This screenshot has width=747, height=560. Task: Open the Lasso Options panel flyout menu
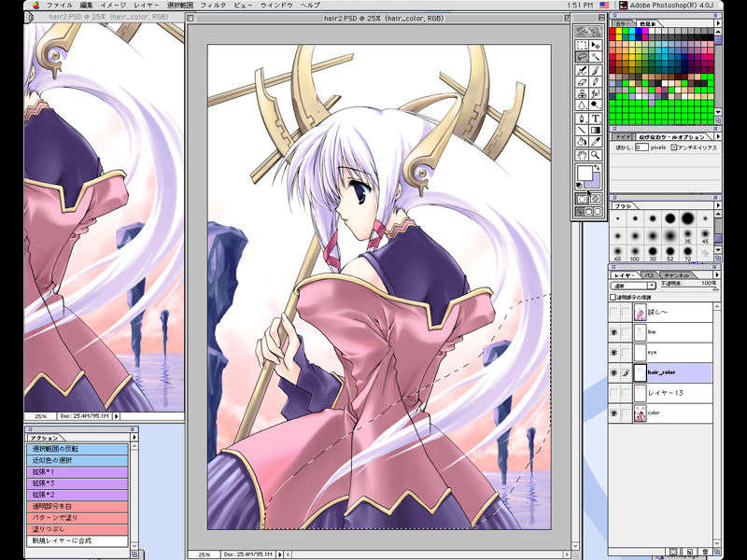click(716, 136)
